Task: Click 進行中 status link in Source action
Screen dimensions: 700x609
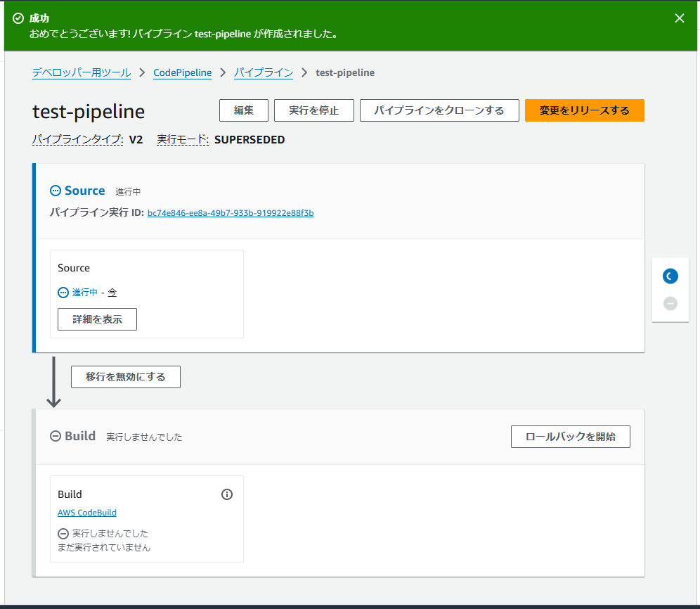Action: [x=85, y=293]
